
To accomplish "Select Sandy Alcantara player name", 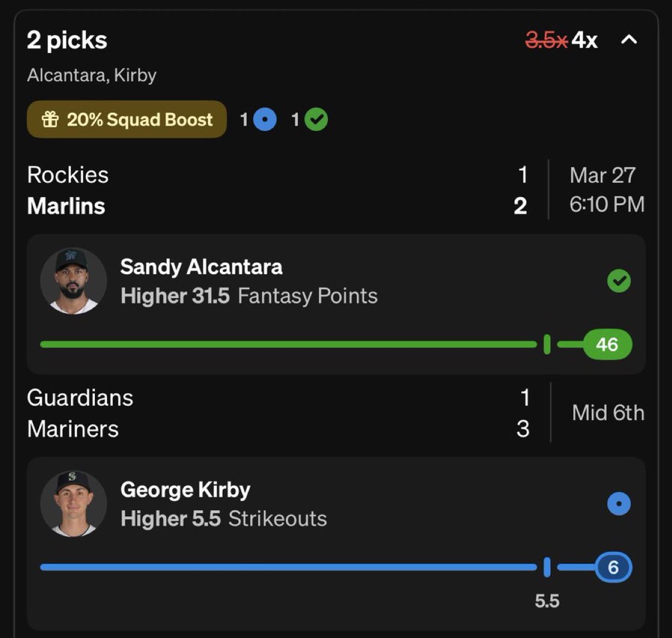I will click(x=201, y=267).
